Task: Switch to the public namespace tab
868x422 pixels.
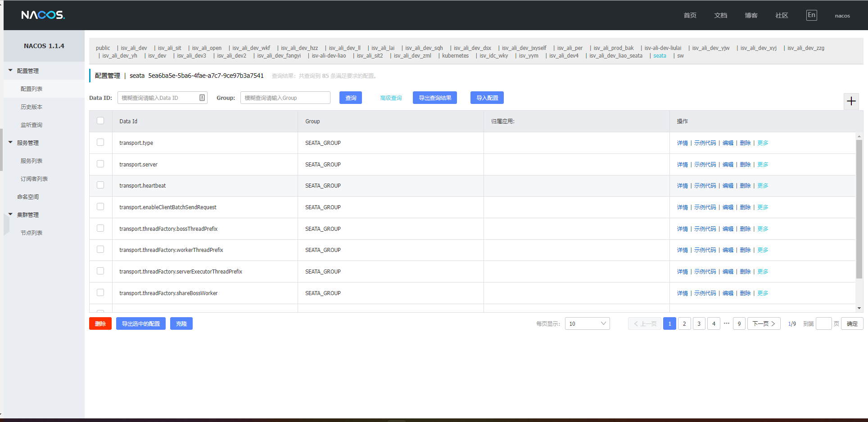Action: coord(103,48)
